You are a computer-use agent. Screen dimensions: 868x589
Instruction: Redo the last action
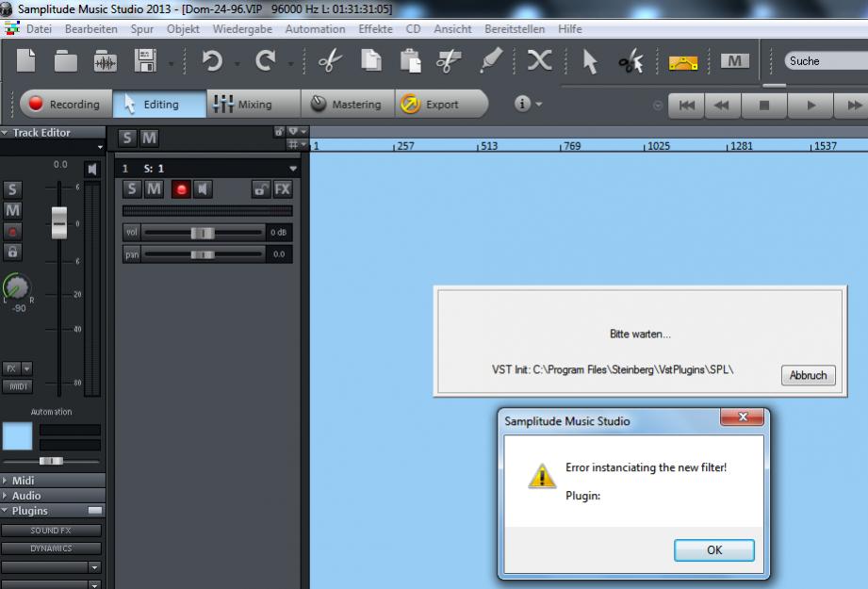(266, 60)
